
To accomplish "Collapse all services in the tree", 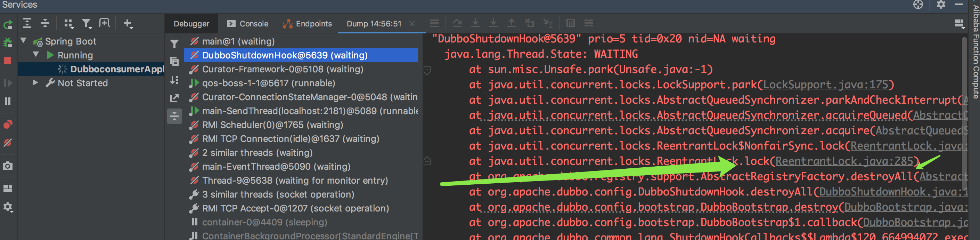I will point(45,23).
